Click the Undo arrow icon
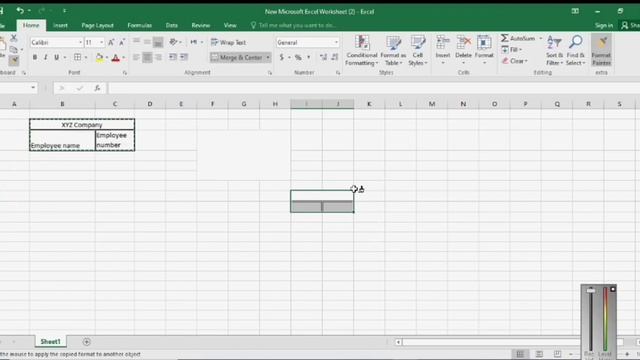Viewport: 640px width, 360px height. click(x=20, y=10)
